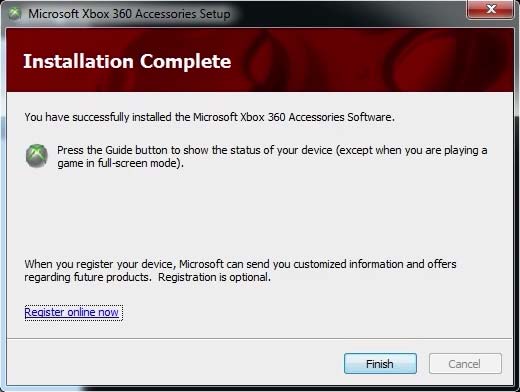
Task: Click the 'Press the Guide button' instruction text
Action: point(272,156)
